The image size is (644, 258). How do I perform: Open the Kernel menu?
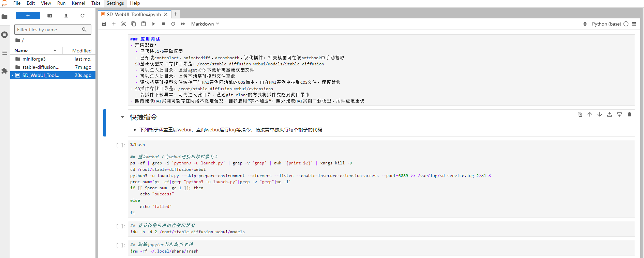point(78,3)
